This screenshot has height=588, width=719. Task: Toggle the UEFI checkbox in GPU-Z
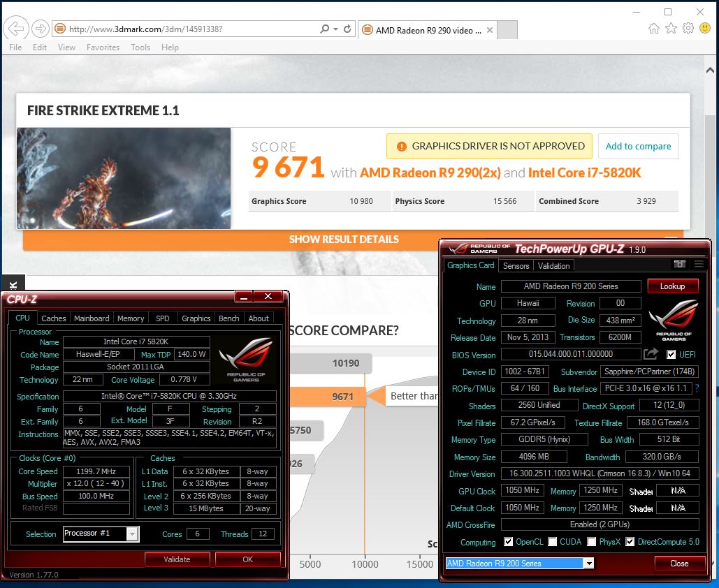[x=671, y=354]
